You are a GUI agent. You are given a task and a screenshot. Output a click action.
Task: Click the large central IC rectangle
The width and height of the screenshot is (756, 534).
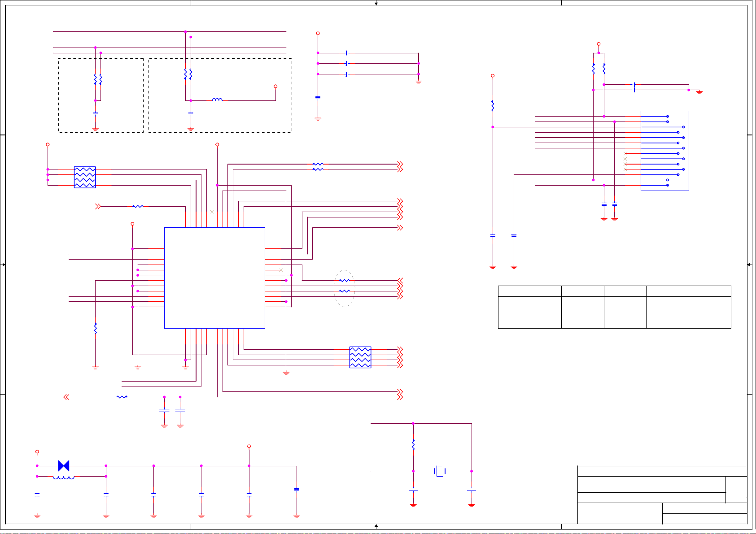pos(214,278)
